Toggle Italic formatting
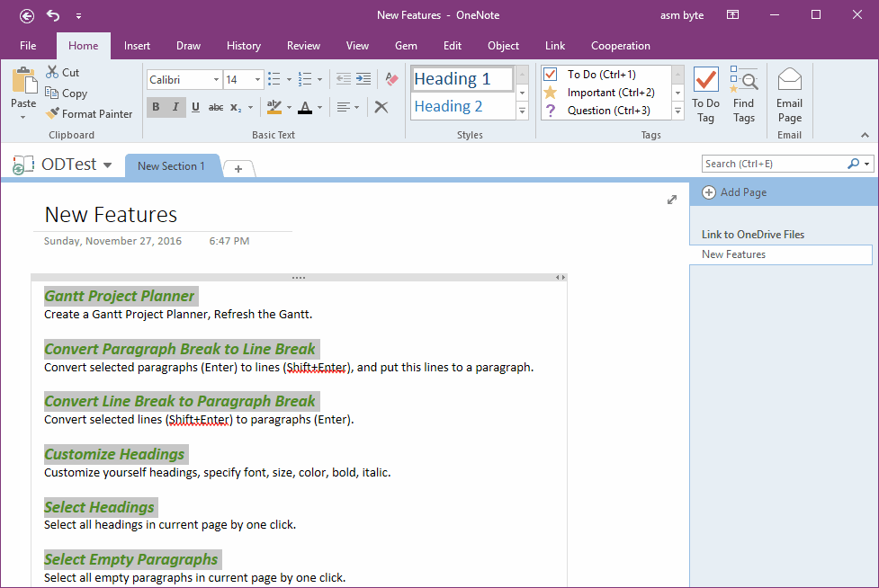 [175, 106]
